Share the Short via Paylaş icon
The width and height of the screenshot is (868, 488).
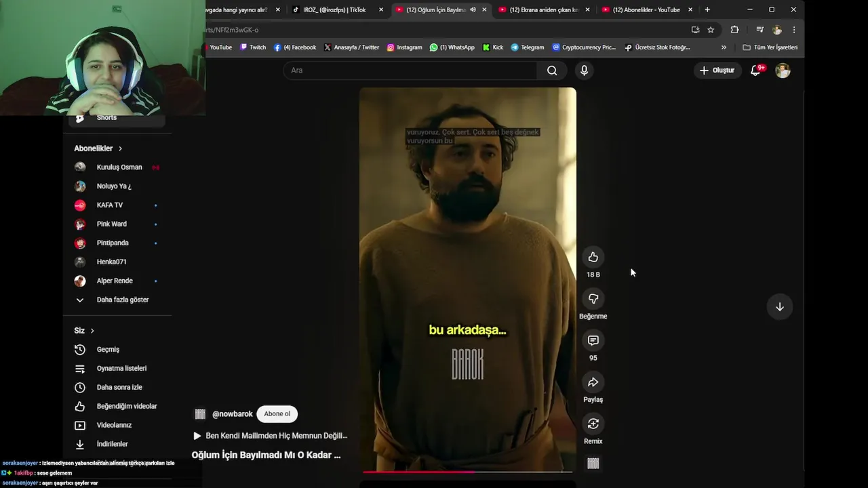click(593, 382)
